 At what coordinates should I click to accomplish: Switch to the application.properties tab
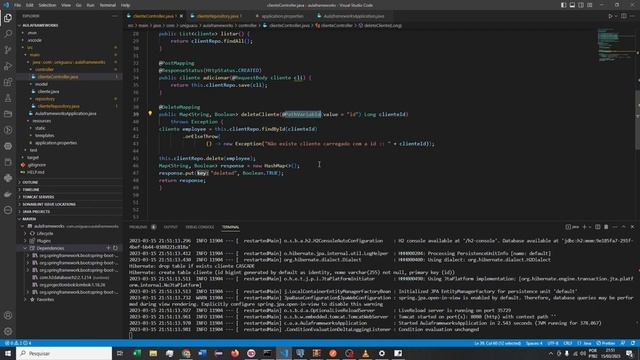coord(282,16)
